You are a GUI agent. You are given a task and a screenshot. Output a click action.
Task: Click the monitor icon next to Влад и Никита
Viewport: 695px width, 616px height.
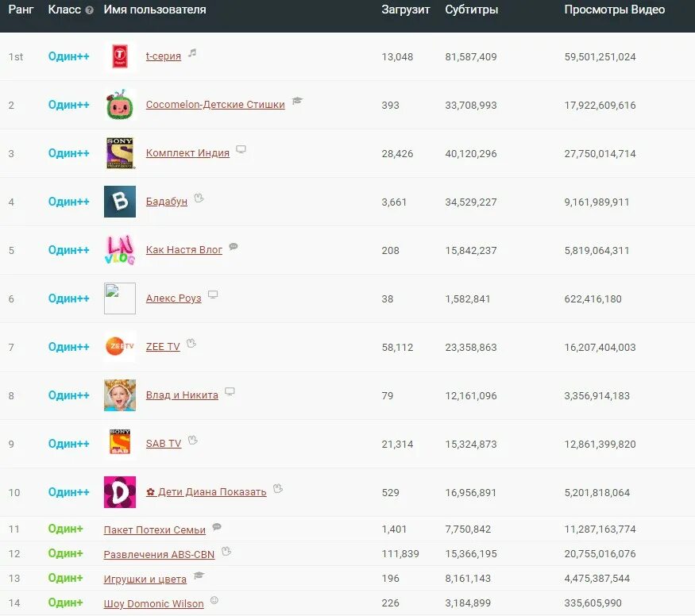click(x=230, y=391)
